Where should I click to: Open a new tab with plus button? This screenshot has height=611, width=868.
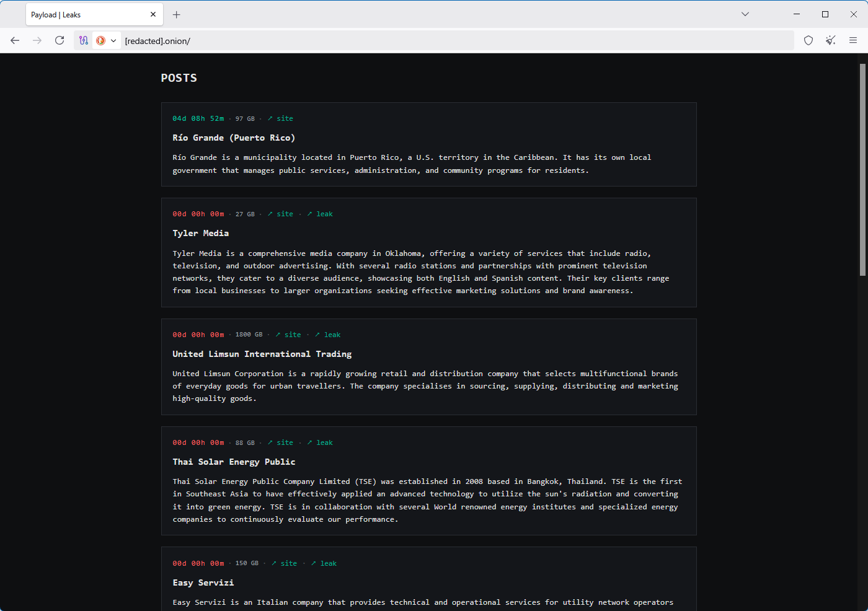(x=177, y=15)
